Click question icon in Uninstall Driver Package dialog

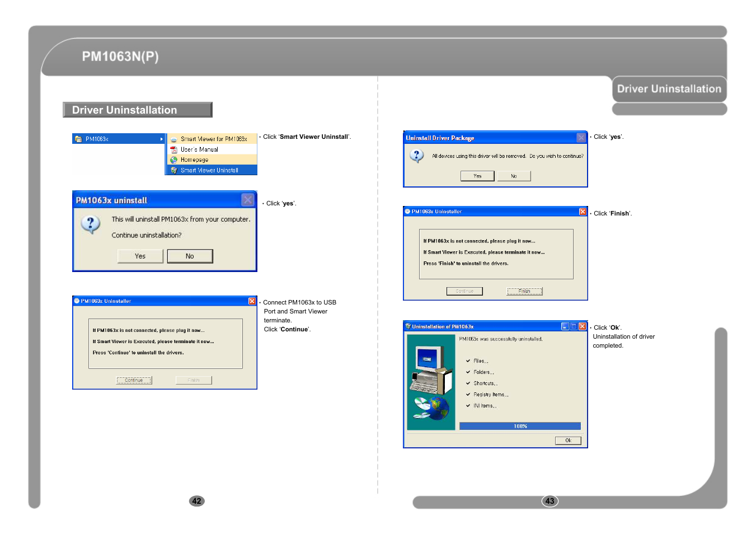(417, 156)
